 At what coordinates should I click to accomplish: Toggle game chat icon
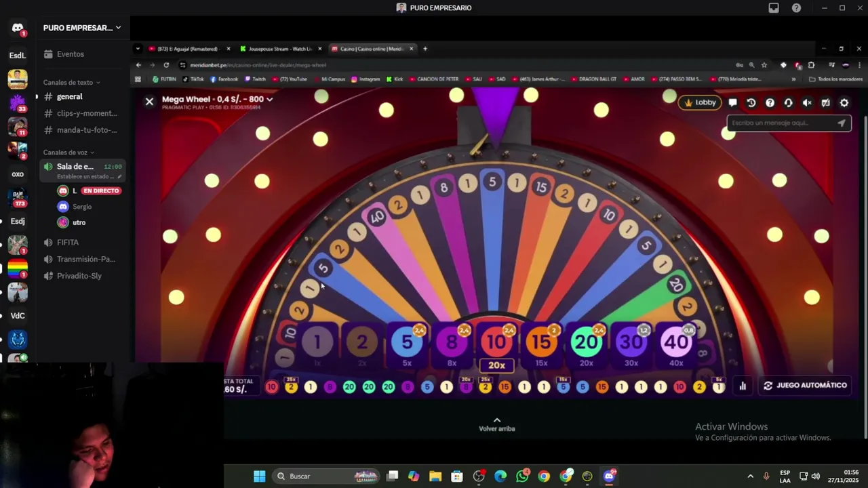[733, 103]
